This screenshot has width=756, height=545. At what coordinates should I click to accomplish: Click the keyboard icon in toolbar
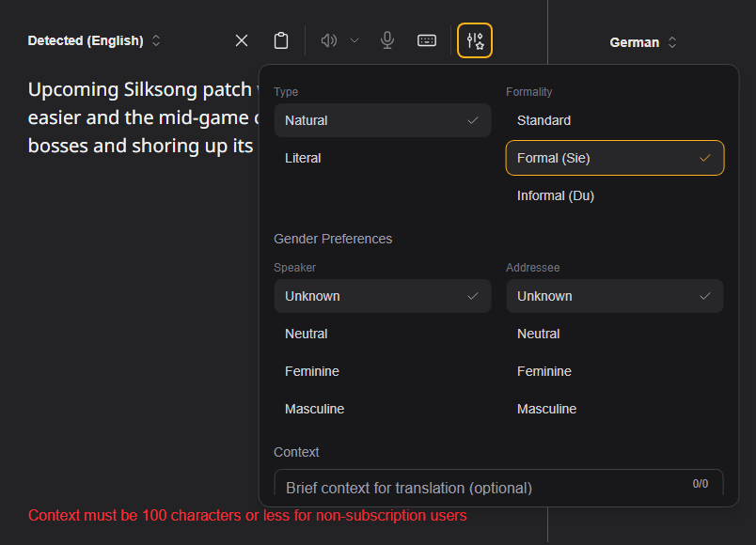[x=427, y=40]
